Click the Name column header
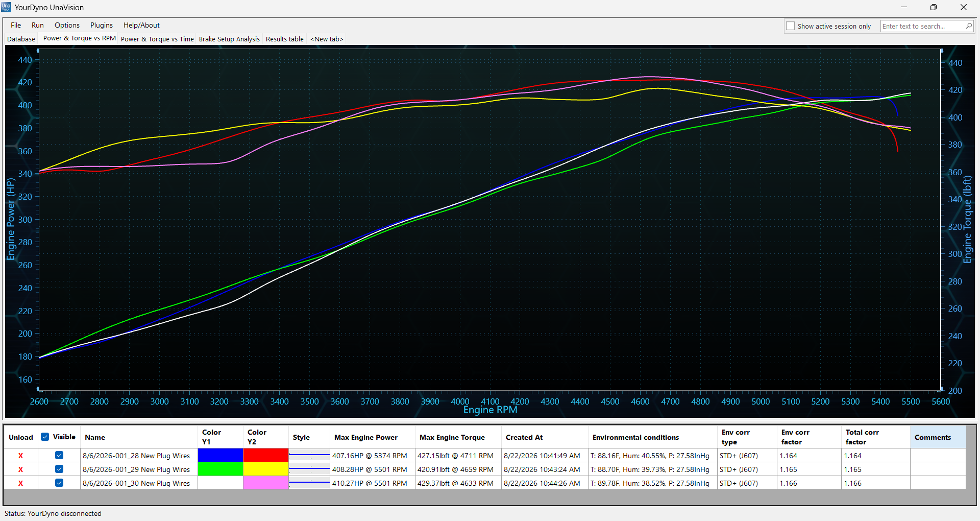The image size is (980, 521). pos(139,437)
